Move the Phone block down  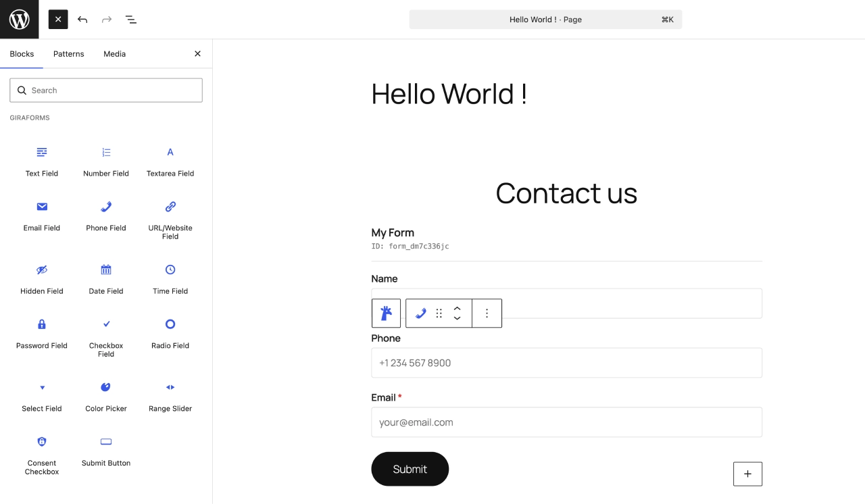pyautogui.click(x=458, y=318)
